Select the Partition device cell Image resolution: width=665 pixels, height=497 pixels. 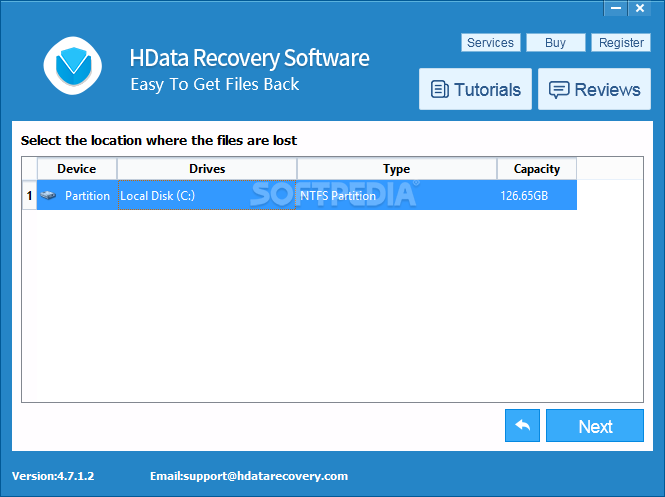click(x=77, y=195)
